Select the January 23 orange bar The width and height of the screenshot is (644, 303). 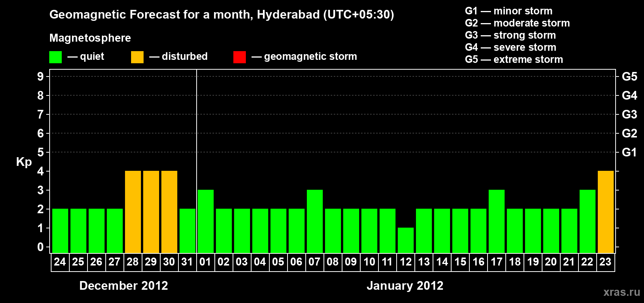point(606,212)
